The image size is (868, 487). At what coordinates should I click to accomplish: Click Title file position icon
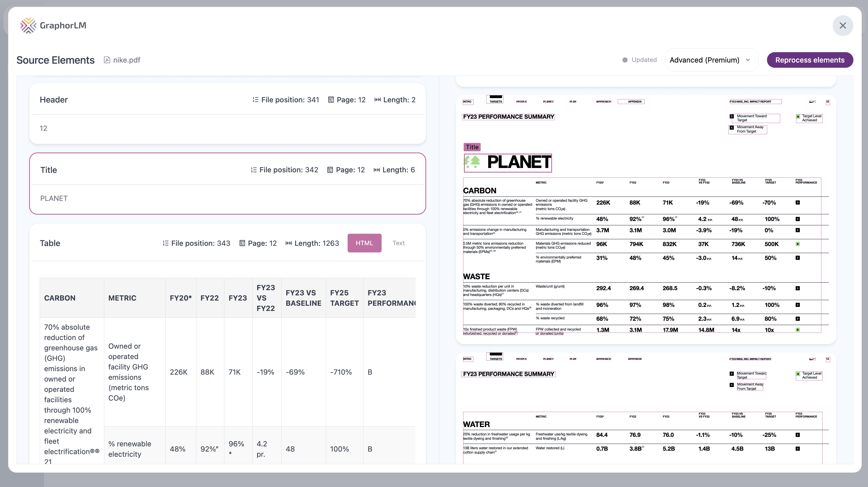253,170
